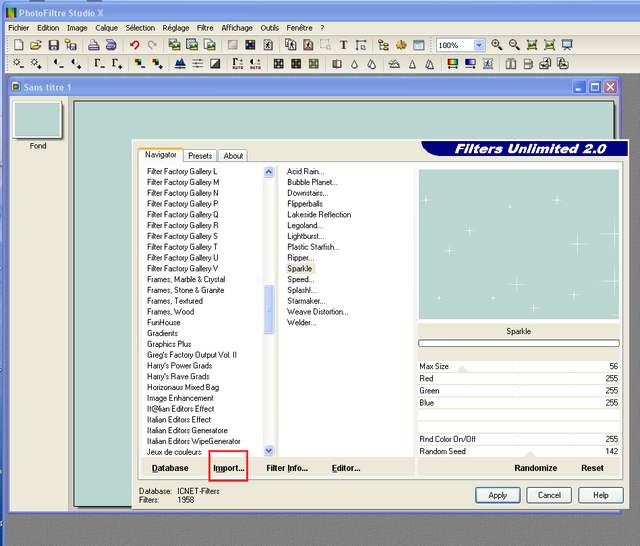Image resolution: width=640 pixels, height=546 pixels.
Task: Select the Image Enhancement category
Action: click(180, 398)
